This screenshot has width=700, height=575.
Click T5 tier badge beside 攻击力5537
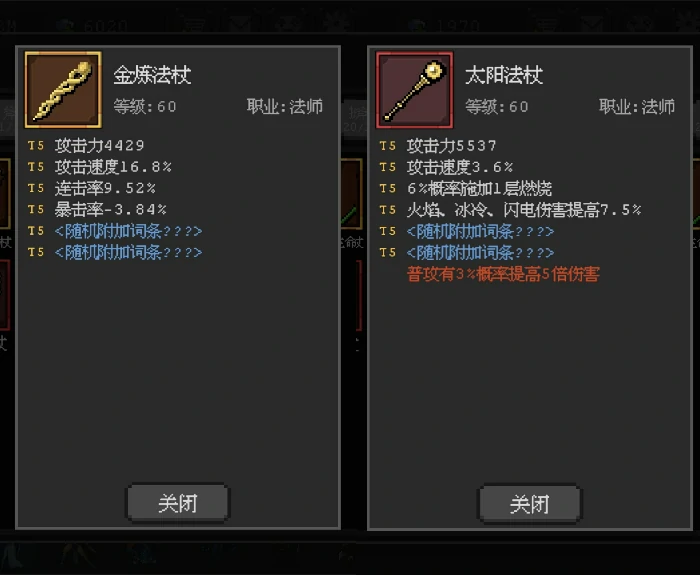coord(388,146)
